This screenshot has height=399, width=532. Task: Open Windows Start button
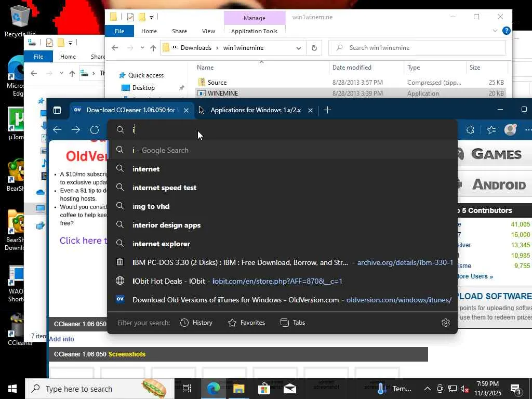pyautogui.click(x=12, y=389)
